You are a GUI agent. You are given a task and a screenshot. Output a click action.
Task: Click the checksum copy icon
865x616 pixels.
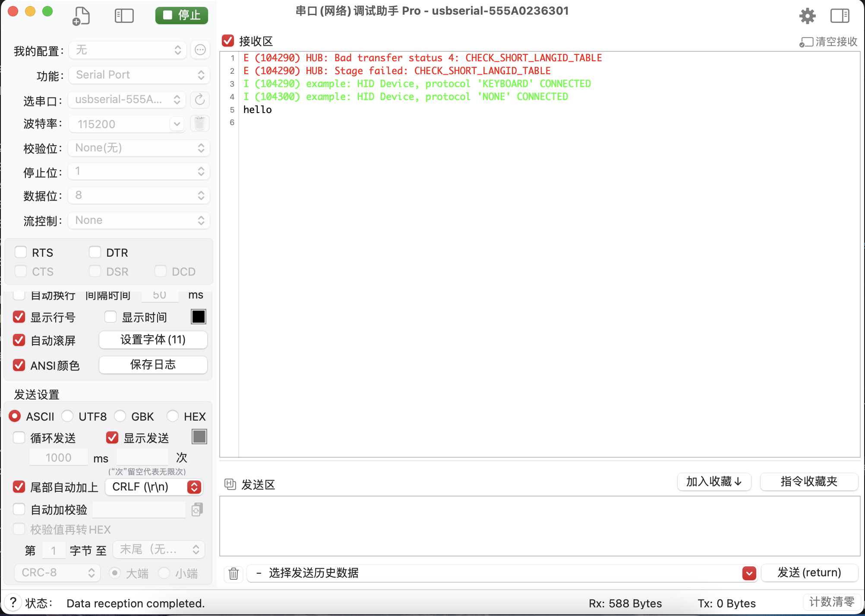click(x=197, y=509)
